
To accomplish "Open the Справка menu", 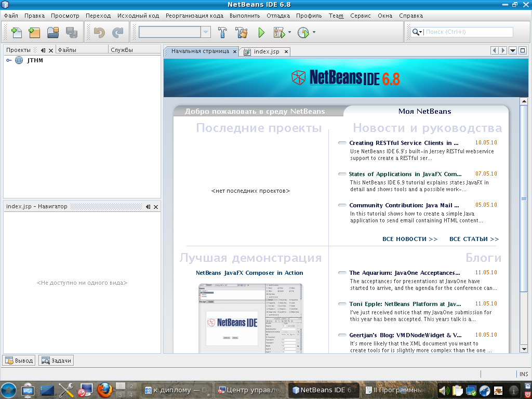I will click(x=410, y=16).
